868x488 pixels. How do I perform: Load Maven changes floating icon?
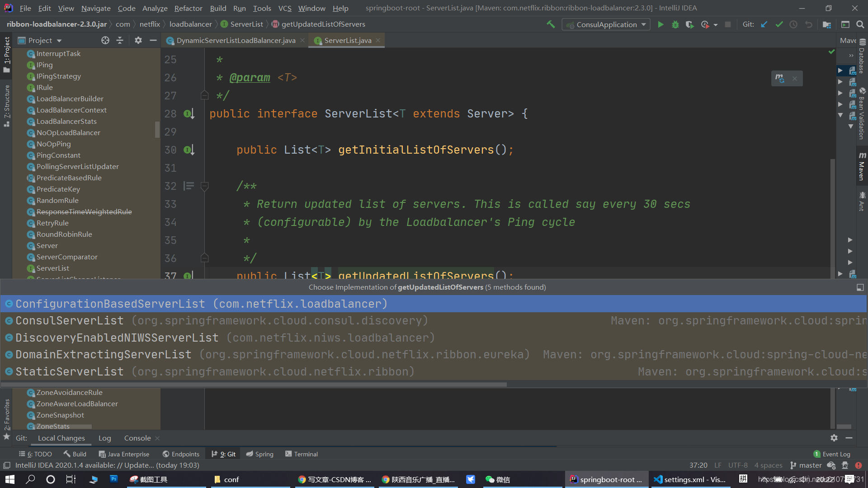coord(780,78)
